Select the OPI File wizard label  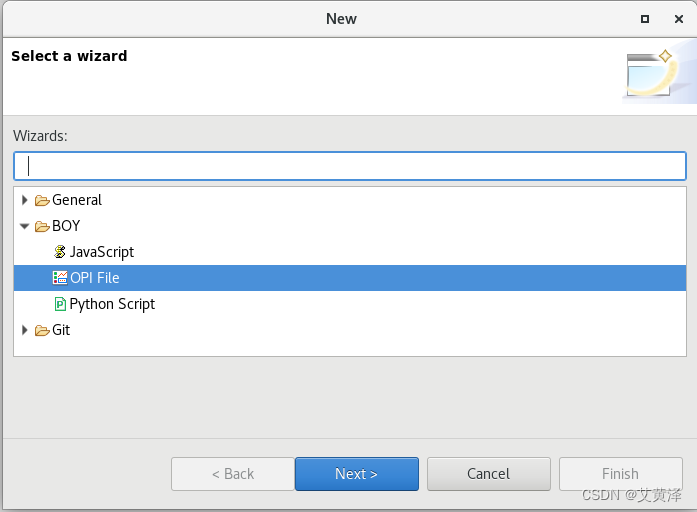pos(95,278)
